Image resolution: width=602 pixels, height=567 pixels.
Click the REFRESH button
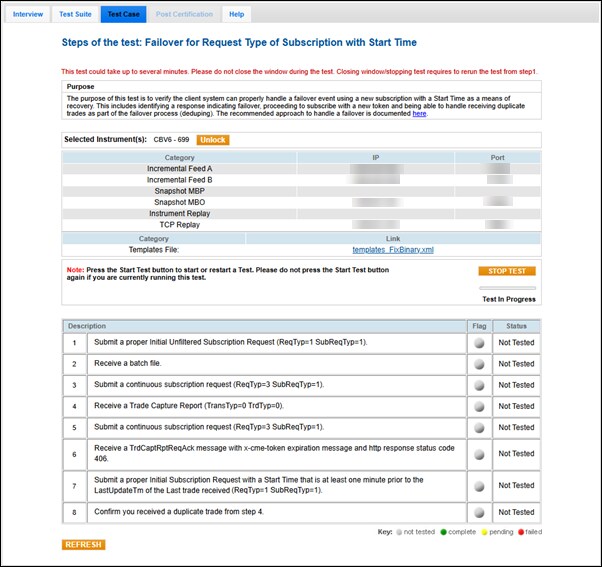(x=83, y=545)
